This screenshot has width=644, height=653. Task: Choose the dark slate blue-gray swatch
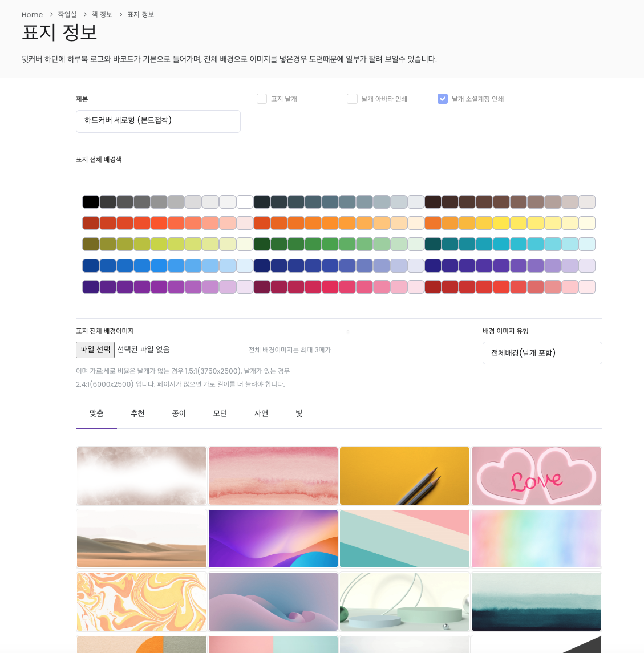click(262, 201)
